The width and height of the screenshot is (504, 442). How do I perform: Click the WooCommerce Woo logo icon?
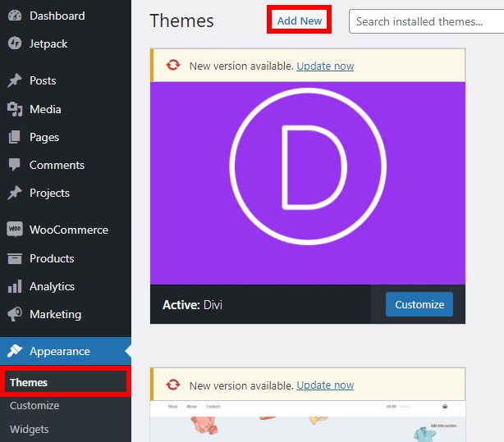(x=15, y=230)
